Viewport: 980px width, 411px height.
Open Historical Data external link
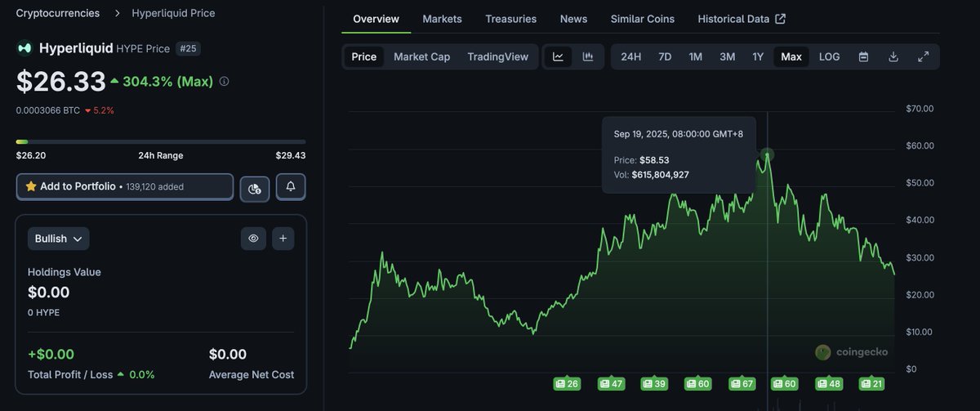click(x=742, y=19)
